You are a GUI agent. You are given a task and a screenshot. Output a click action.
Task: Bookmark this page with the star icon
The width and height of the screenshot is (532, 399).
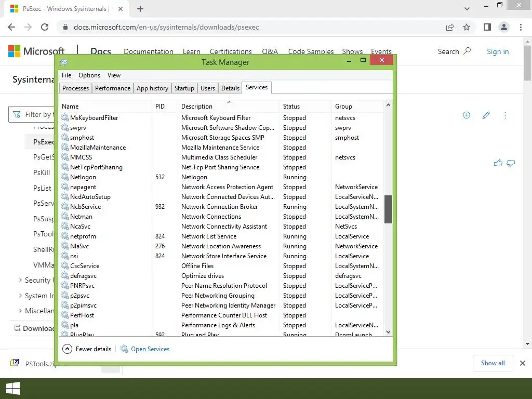point(467,27)
